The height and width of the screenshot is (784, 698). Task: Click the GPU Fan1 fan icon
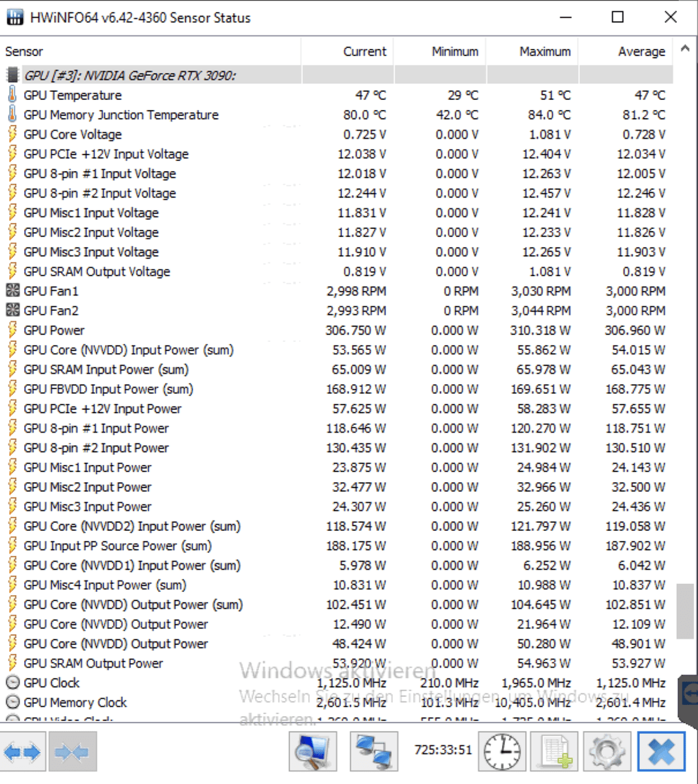coord(12,291)
